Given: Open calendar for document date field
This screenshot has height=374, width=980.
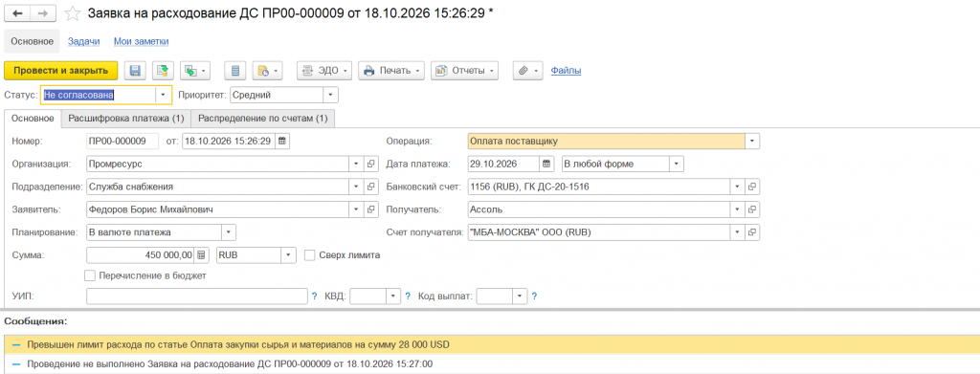Looking at the screenshot, I should [x=282, y=142].
